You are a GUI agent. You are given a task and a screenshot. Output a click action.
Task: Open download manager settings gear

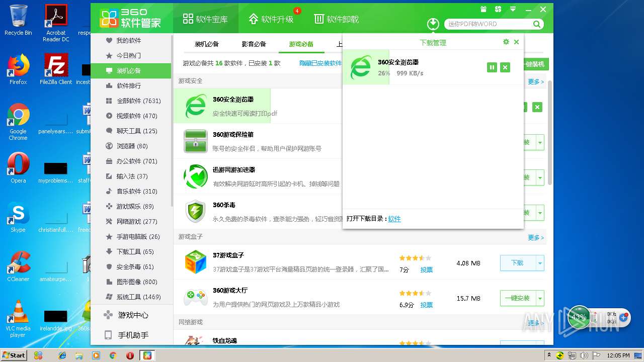click(506, 42)
